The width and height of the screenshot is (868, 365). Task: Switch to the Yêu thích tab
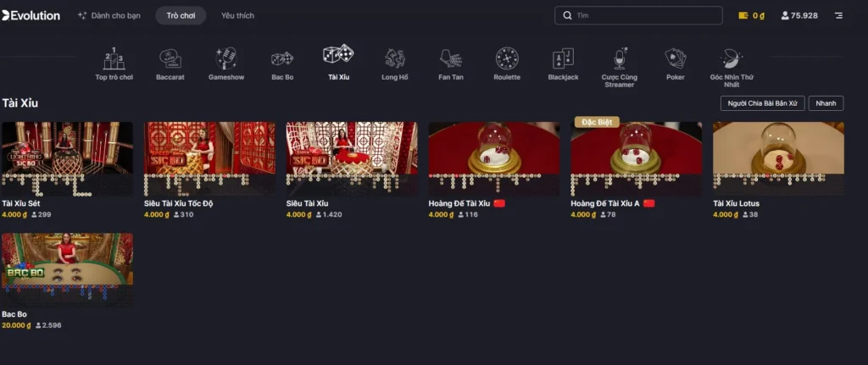pyautogui.click(x=237, y=15)
